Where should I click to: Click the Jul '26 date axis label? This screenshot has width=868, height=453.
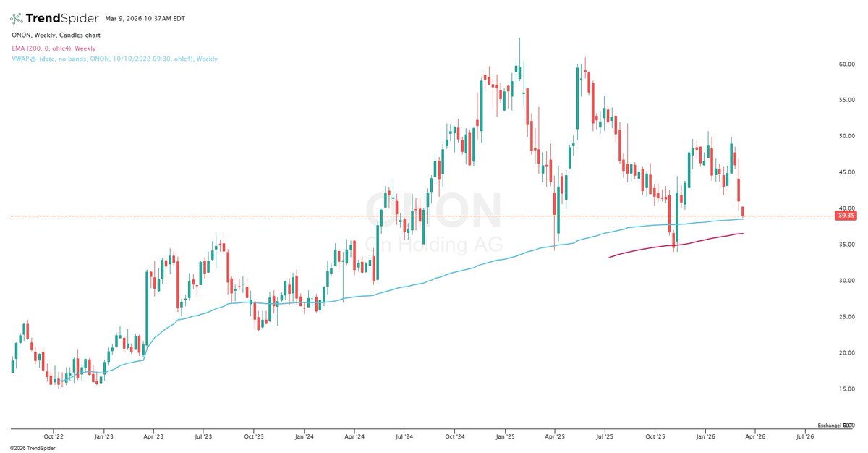tap(806, 437)
